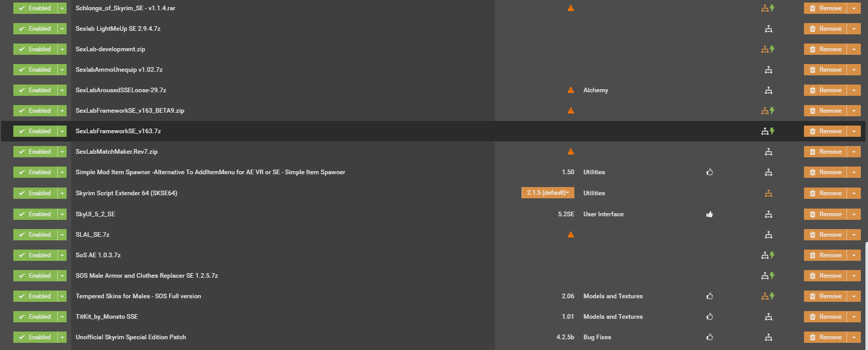This screenshot has width=868, height=350.
Task: Select mod name SexLabFrameworkSE_v163.7z
Action: [118, 131]
